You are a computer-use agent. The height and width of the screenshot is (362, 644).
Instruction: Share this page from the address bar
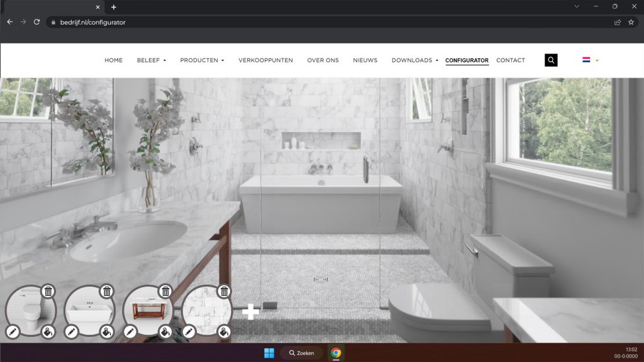tap(618, 22)
